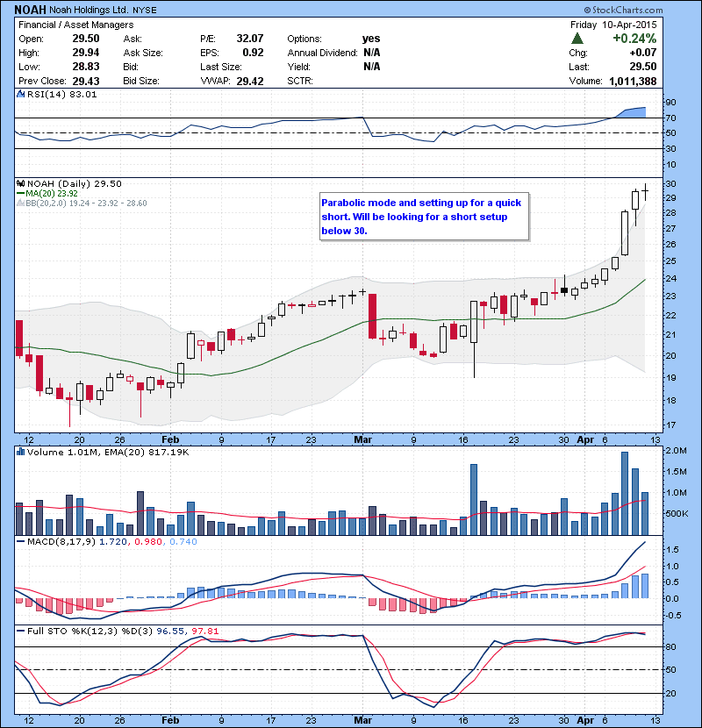Click the blue 'Parabolic mode' annotation box
This screenshot has width=702, height=728.
pos(424,217)
